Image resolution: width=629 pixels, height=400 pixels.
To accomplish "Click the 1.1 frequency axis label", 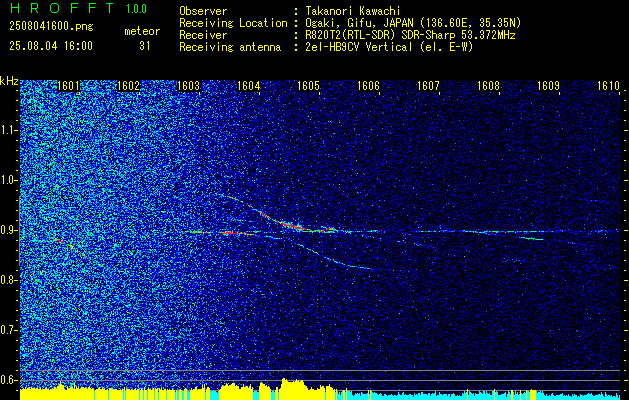I will tap(9, 130).
